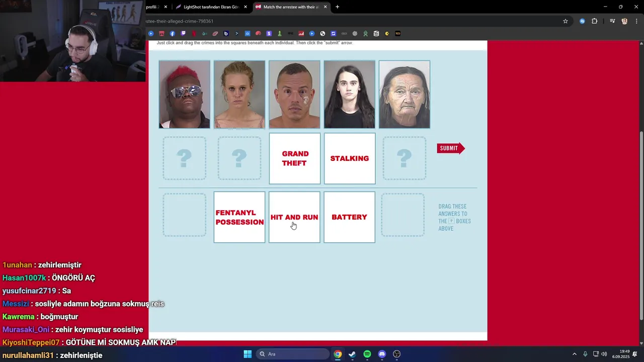Click mugshot of elderly woman
Viewport: 644px width, 362px height.
coord(405,95)
